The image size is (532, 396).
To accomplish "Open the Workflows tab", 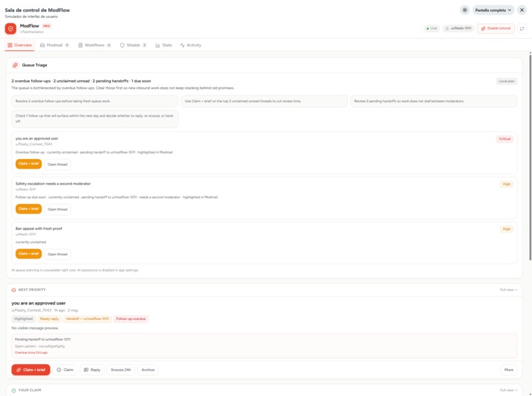I will [x=95, y=45].
